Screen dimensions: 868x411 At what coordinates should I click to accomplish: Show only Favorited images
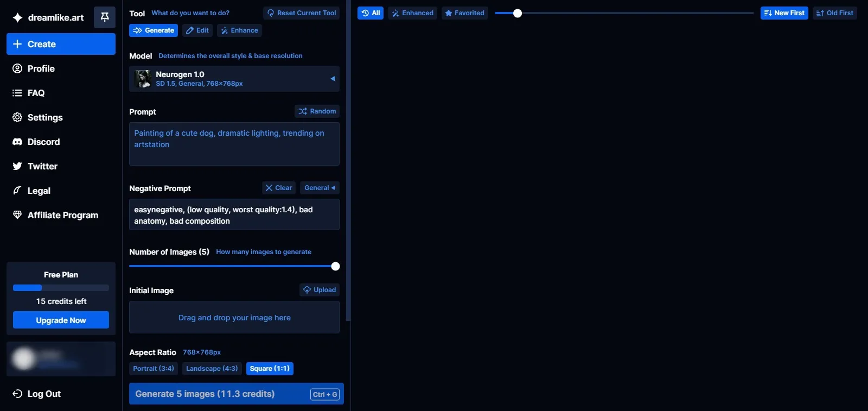464,13
